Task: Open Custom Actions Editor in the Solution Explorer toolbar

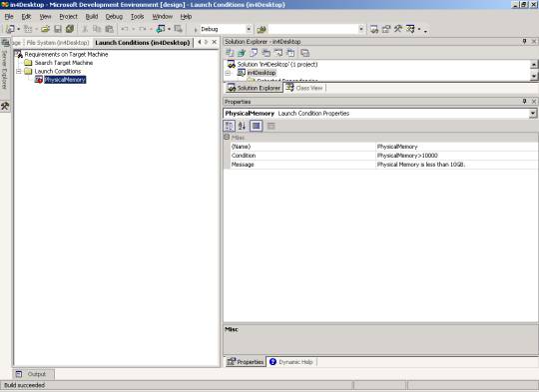Action: (x=278, y=53)
